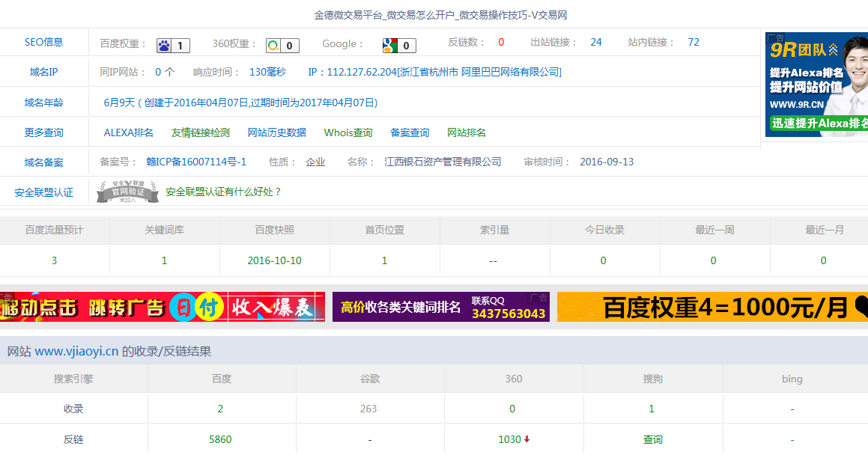The image size is (868, 455).
Task: Open 网站排名 link
Action: tap(466, 132)
